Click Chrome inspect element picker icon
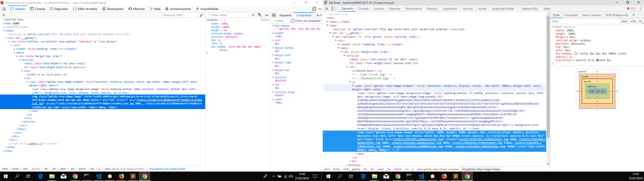 tap(326, 9)
